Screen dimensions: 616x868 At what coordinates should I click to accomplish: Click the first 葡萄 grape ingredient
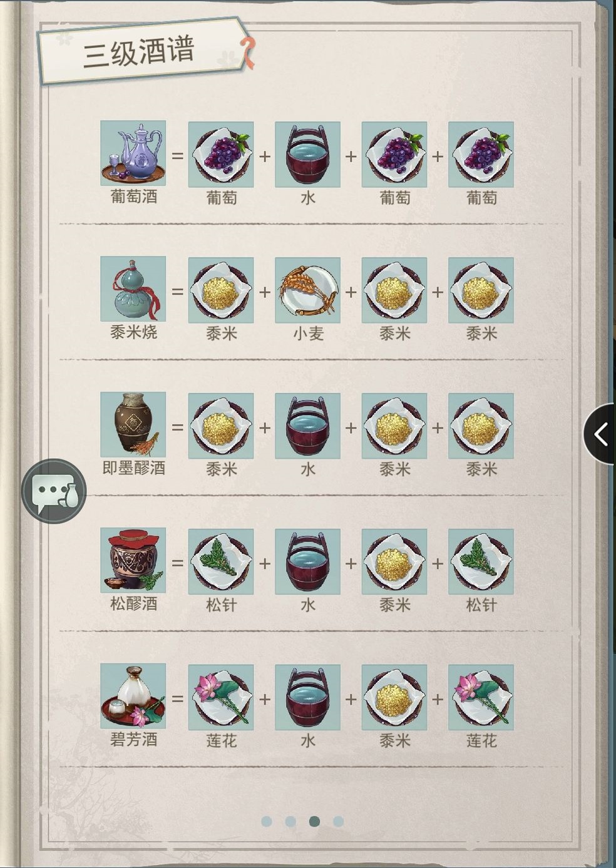pos(221,155)
